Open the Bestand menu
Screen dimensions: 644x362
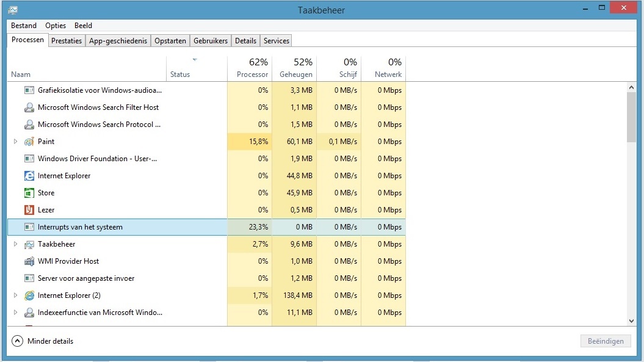tap(24, 26)
